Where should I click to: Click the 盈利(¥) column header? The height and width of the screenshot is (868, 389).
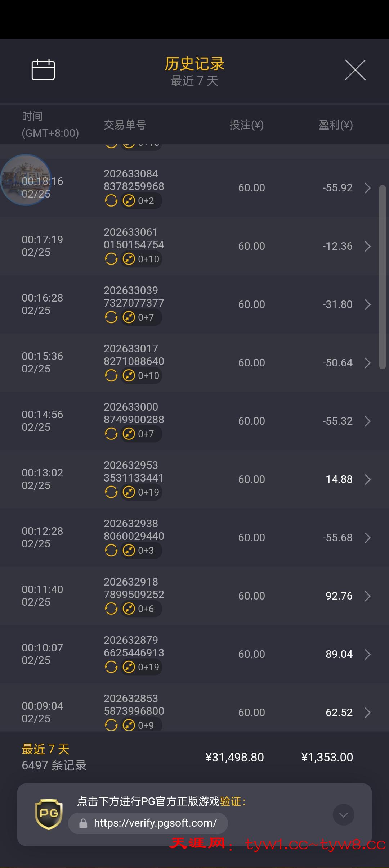335,125
